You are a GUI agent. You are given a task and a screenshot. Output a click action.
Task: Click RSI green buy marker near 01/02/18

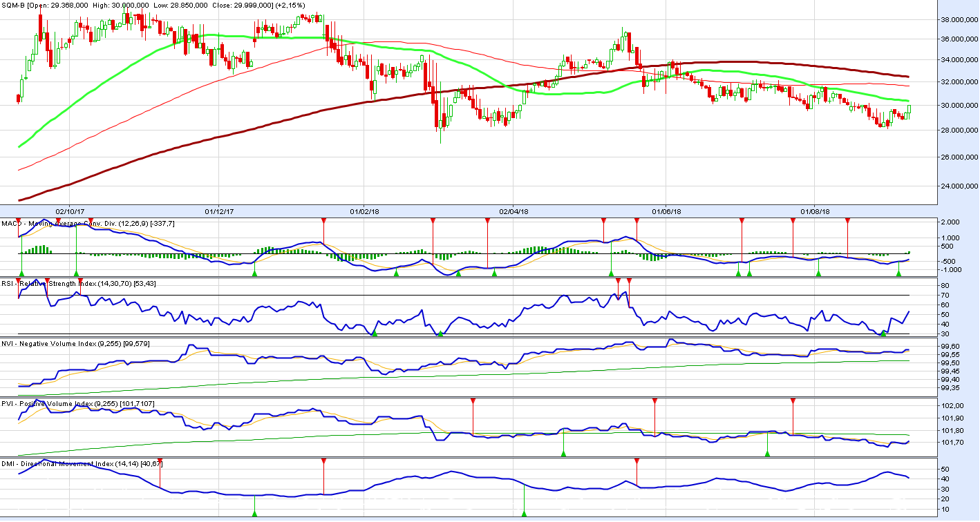click(x=375, y=333)
